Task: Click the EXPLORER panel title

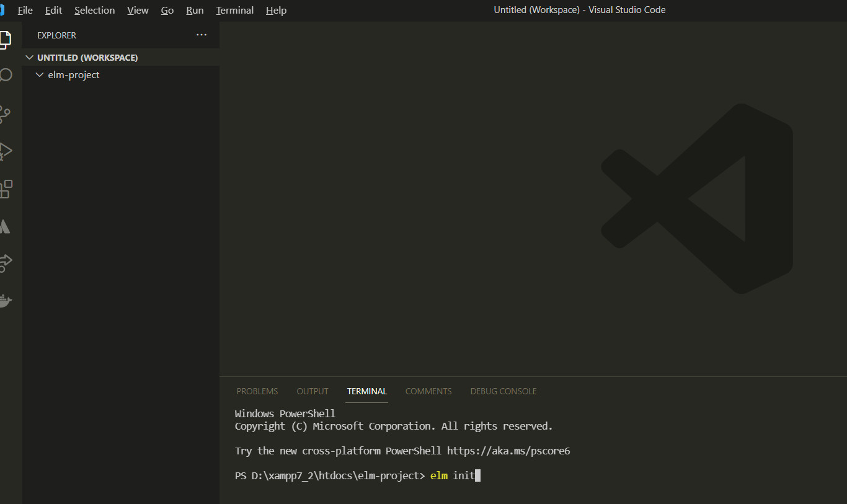Action: (x=56, y=35)
